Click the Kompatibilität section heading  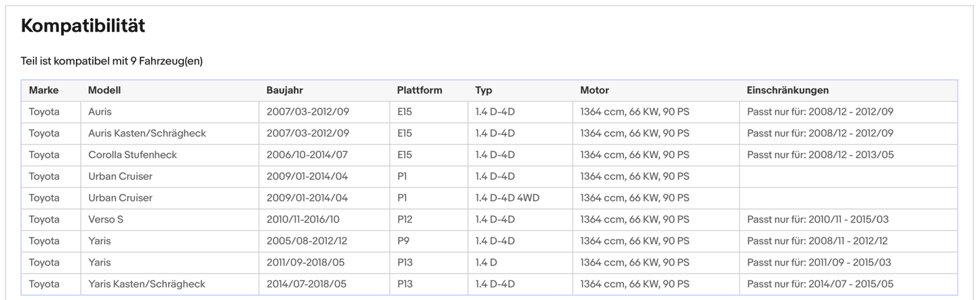click(83, 26)
